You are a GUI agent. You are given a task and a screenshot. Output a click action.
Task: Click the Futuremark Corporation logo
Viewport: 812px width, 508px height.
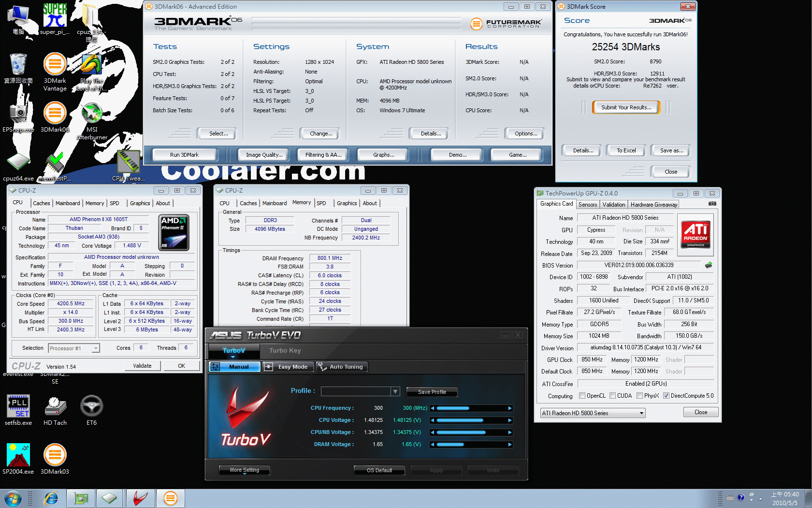click(506, 23)
